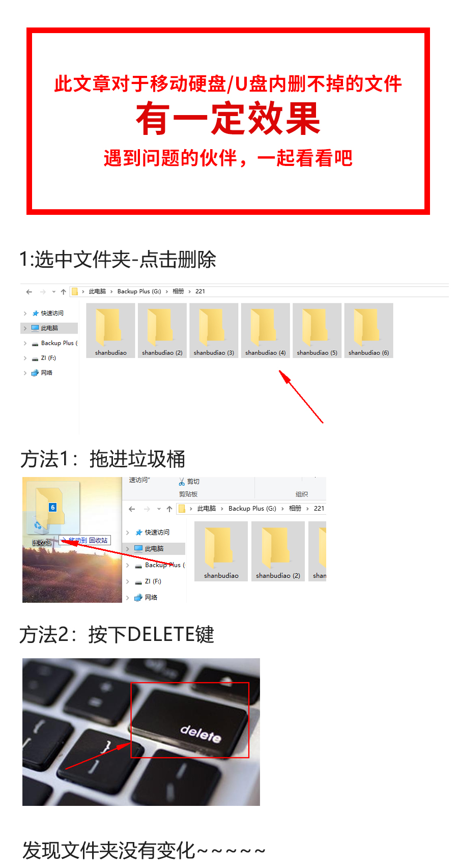The width and height of the screenshot is (458, 868).
Task: Select the shanbudiao (6) folder icon
Action: click(368, 330)
